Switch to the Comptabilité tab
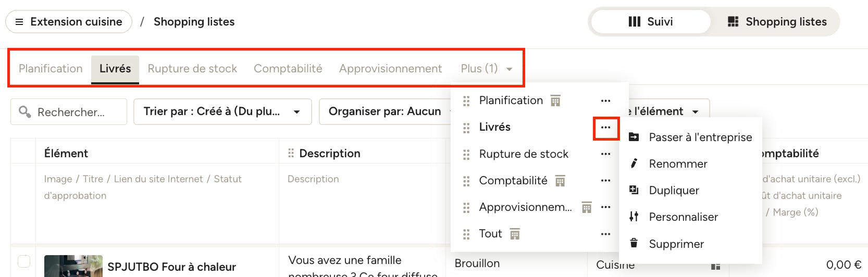 point(288,69)
